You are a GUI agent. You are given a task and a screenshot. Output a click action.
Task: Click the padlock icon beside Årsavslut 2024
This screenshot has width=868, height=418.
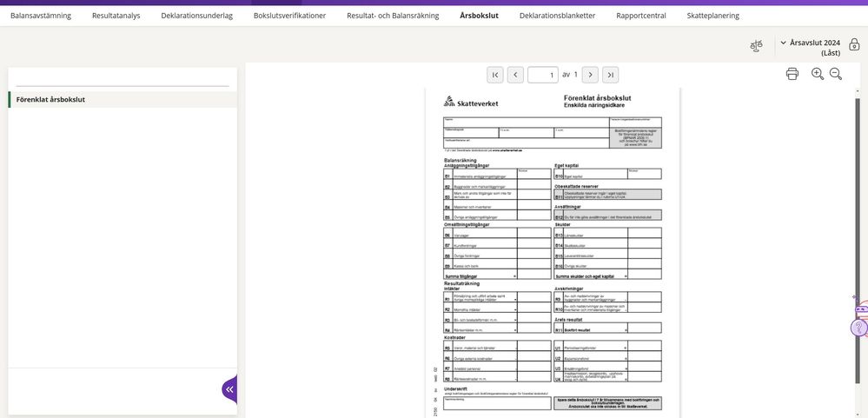coord(854,43)
